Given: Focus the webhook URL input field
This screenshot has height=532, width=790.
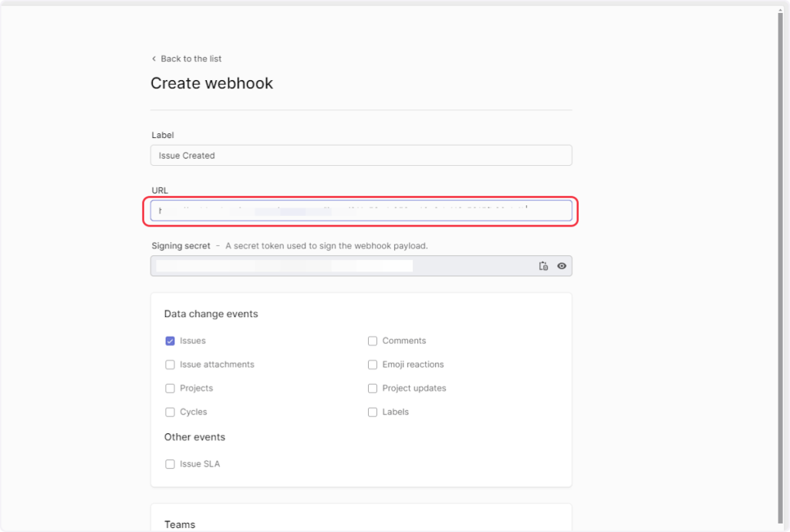Looking at the screenshot, I should coord(361,210).
